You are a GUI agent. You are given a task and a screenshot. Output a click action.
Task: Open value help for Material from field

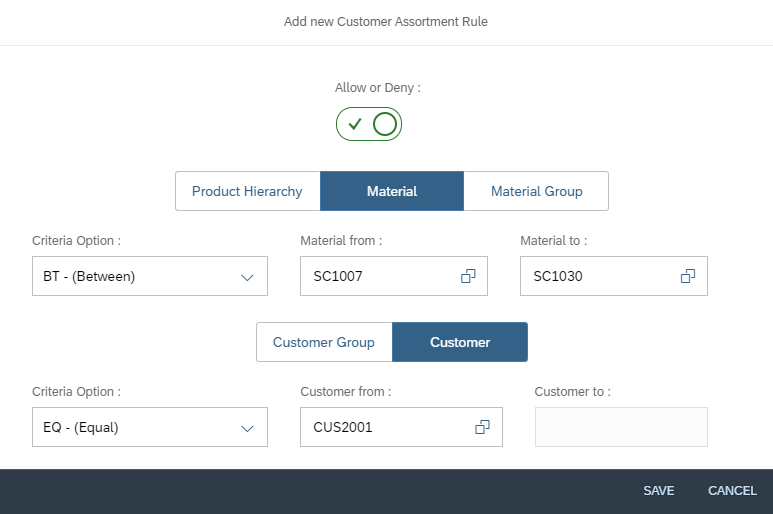tap(468, 276)
